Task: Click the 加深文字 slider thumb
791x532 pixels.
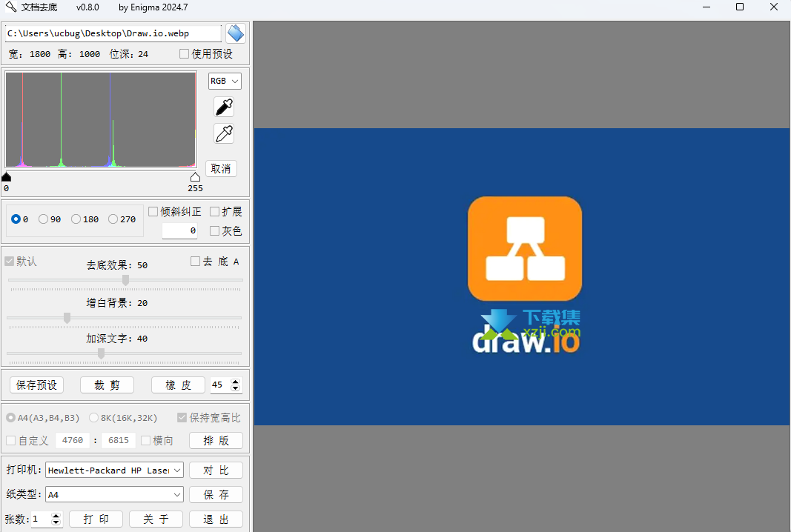Action: click(102, 353)
